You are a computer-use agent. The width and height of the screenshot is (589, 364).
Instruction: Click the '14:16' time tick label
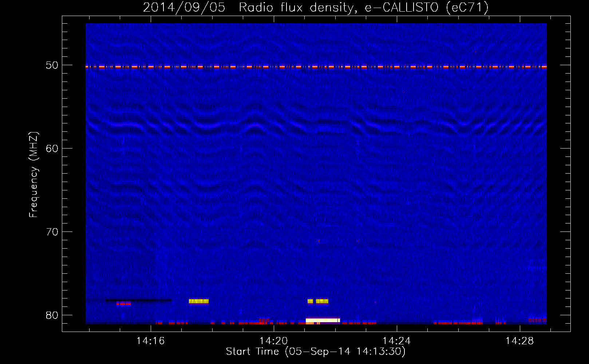click(x=150, y=341)
